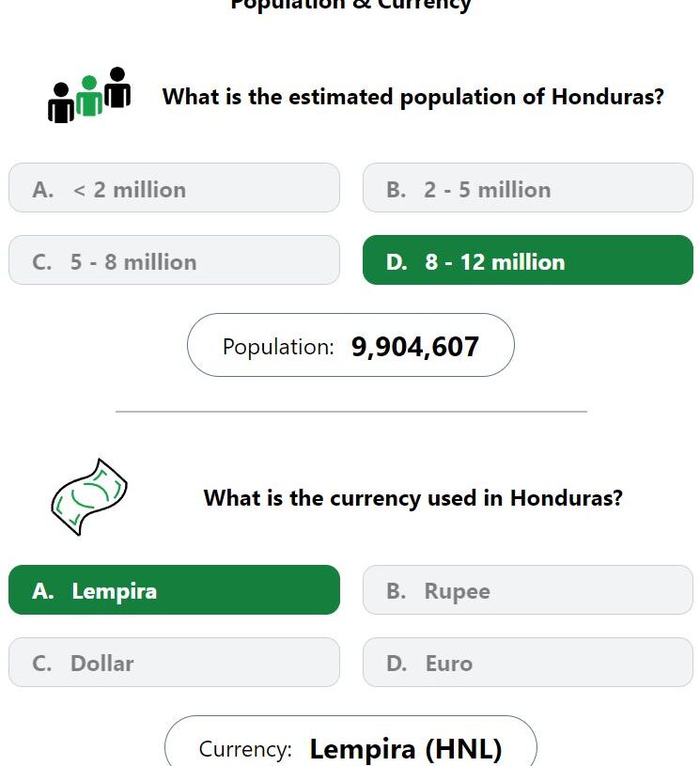Click the 'Lempira (HNL)' bold text

[406, 749]
